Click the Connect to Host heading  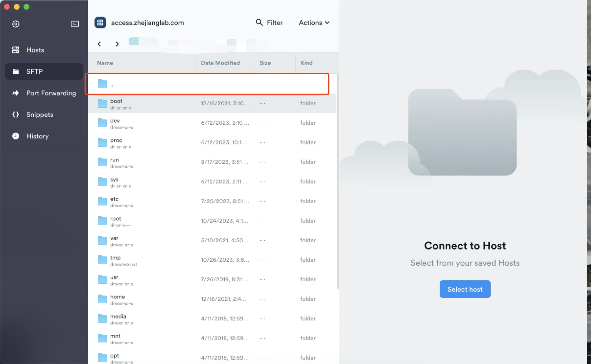[465, 245]
